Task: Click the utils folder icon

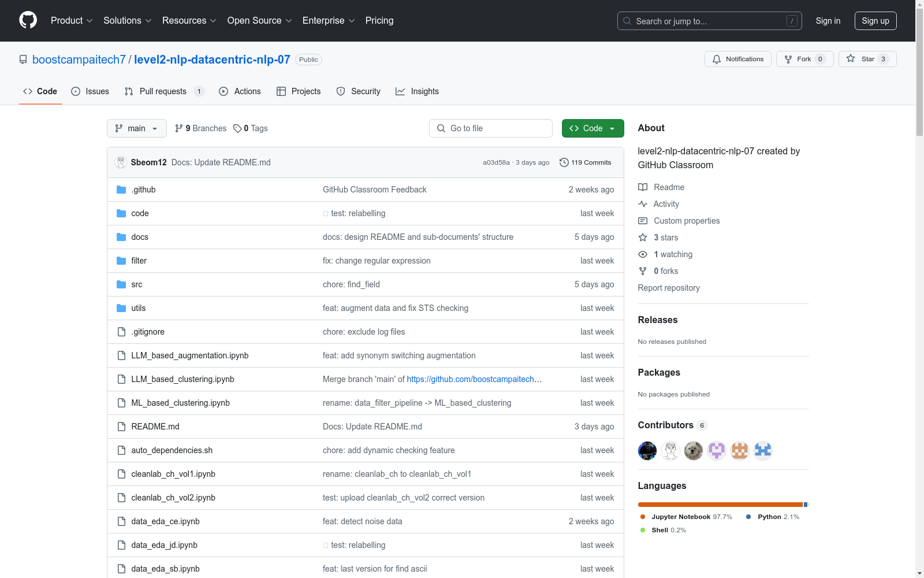Action: [121, 308]
